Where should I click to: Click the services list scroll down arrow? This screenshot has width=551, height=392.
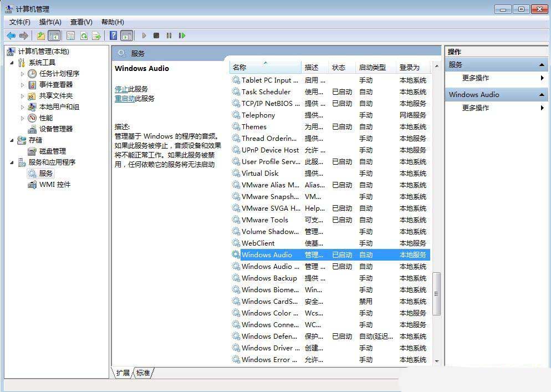point(437,361)
